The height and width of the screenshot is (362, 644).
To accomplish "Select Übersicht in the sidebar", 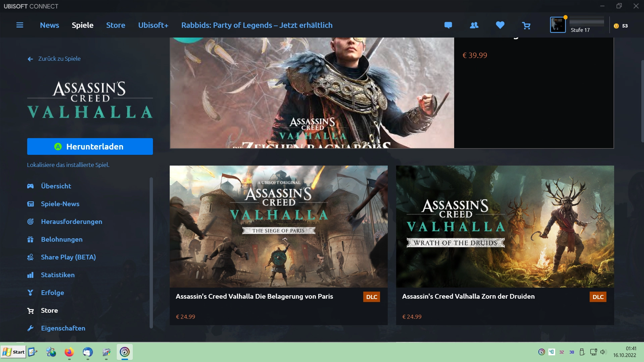I will click(x=56, y=186).
